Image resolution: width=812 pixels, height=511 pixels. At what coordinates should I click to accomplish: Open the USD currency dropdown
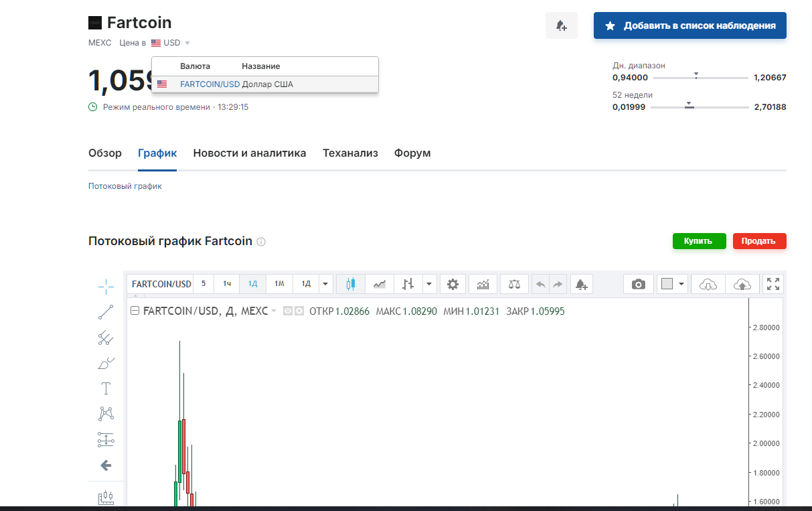coord(172,43)
